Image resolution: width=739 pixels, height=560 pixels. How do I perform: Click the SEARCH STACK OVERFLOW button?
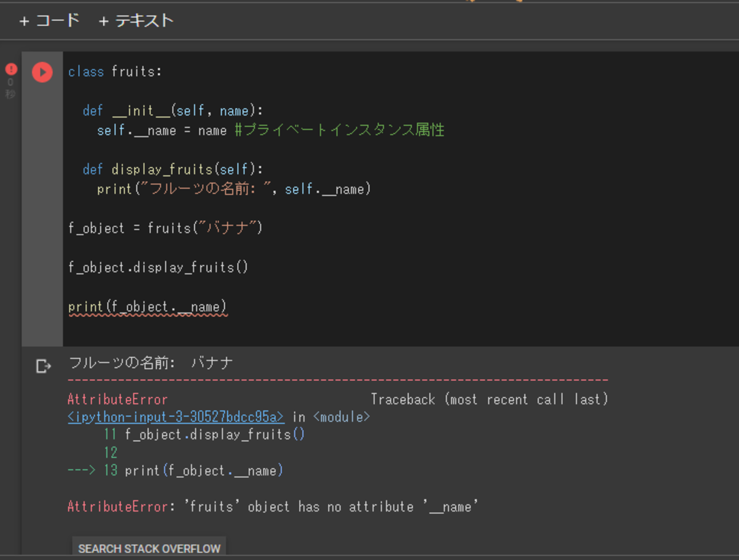[x=149, y=548]
